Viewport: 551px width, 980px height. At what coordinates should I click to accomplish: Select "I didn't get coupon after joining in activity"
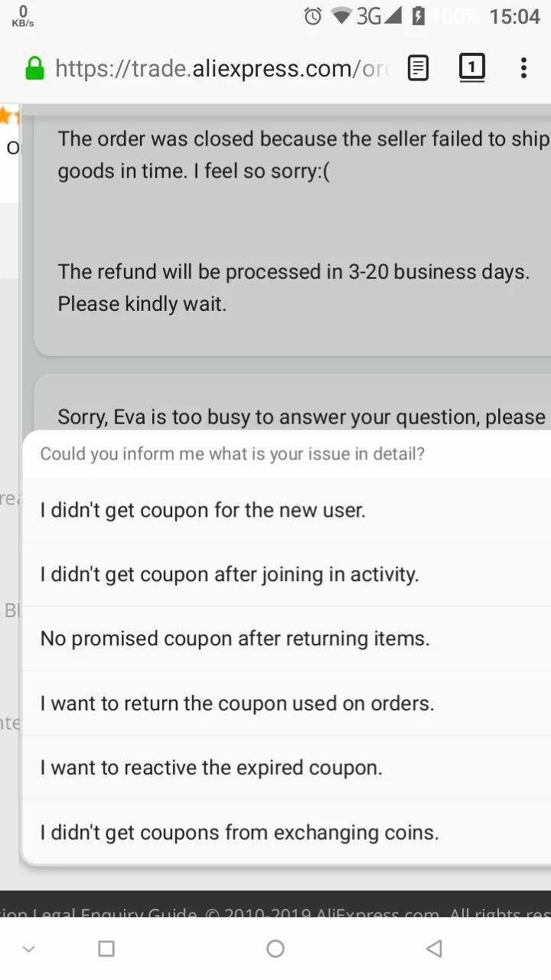(287, 574)
